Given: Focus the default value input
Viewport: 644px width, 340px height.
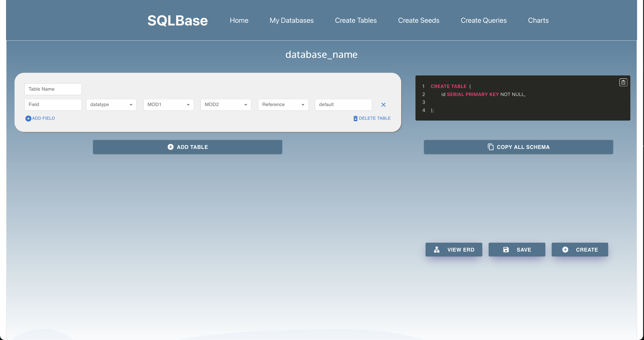Looking at the screenshot, I should tap(343, 105).
